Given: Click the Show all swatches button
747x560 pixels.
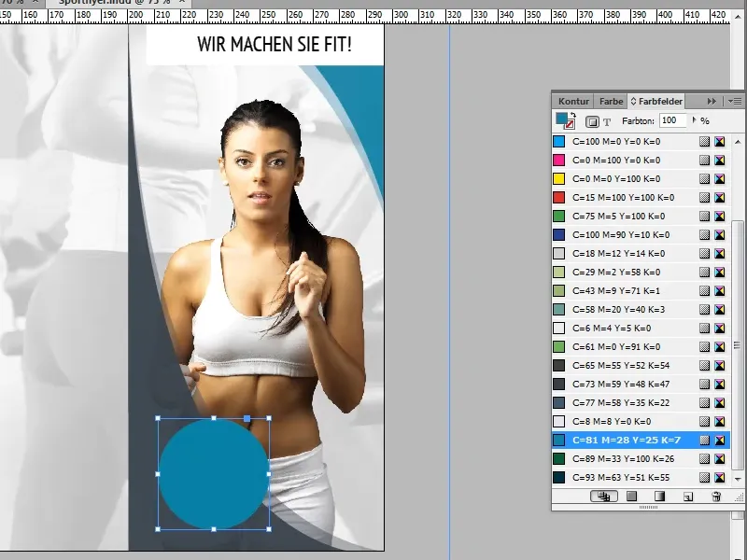Looking at the screenshot, I should click(x=604, y=497).
